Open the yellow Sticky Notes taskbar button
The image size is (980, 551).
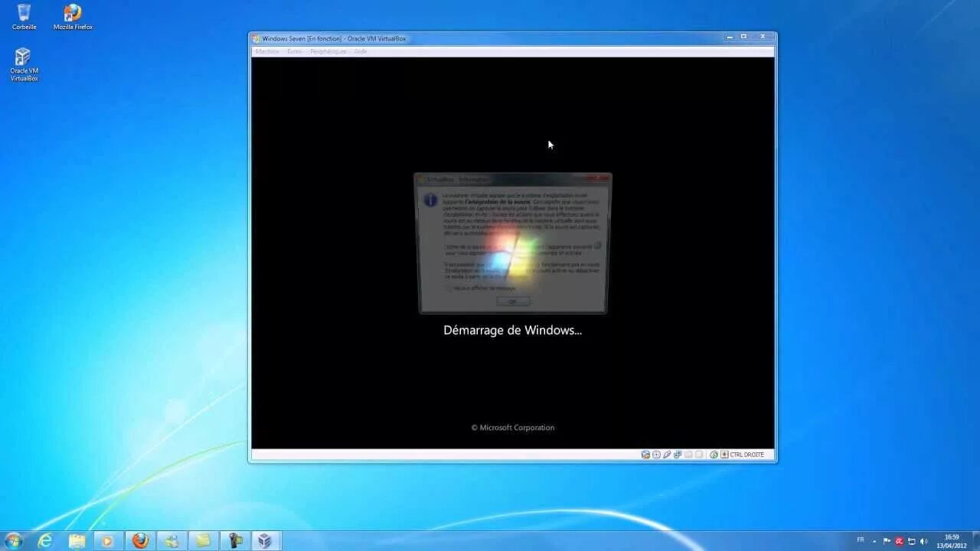202,541
